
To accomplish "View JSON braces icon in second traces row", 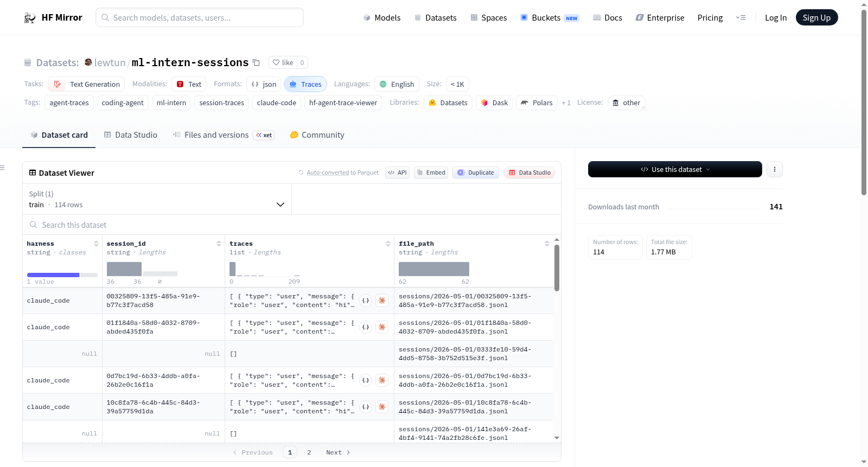I will tap(366, 327).
